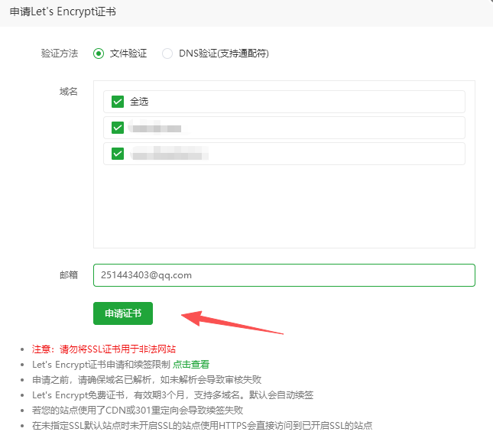Open the 点击查看 link
493x448 pixels.
[x=191, y=365]
